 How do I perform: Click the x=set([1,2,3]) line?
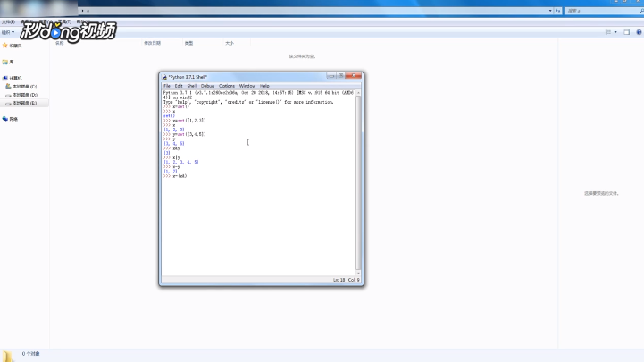[x=184, y=121]
